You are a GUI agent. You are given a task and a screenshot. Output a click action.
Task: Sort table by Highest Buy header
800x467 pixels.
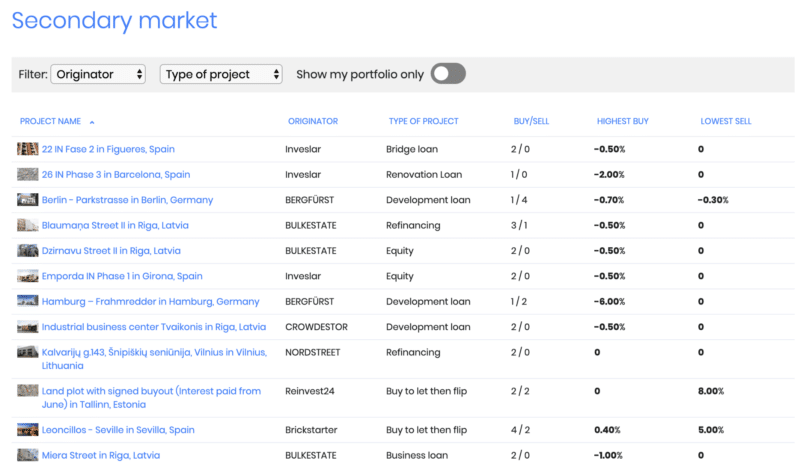pyautogui.click(x=622, y=121)
